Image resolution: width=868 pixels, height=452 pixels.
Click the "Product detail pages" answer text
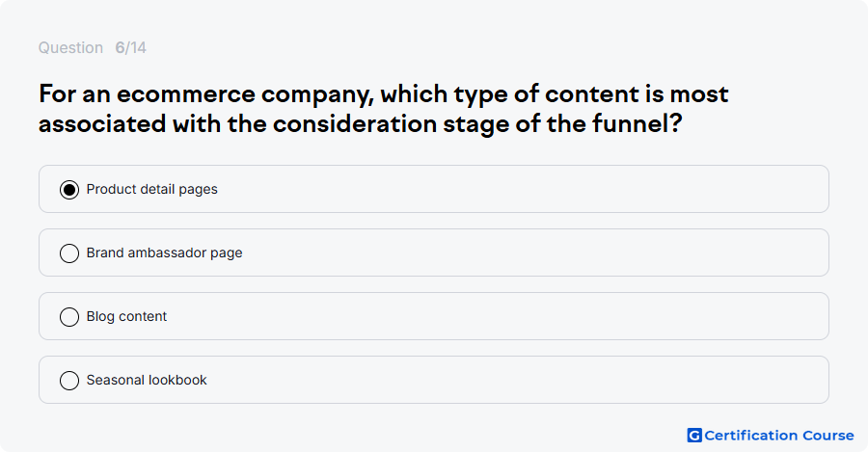point(151,189)
